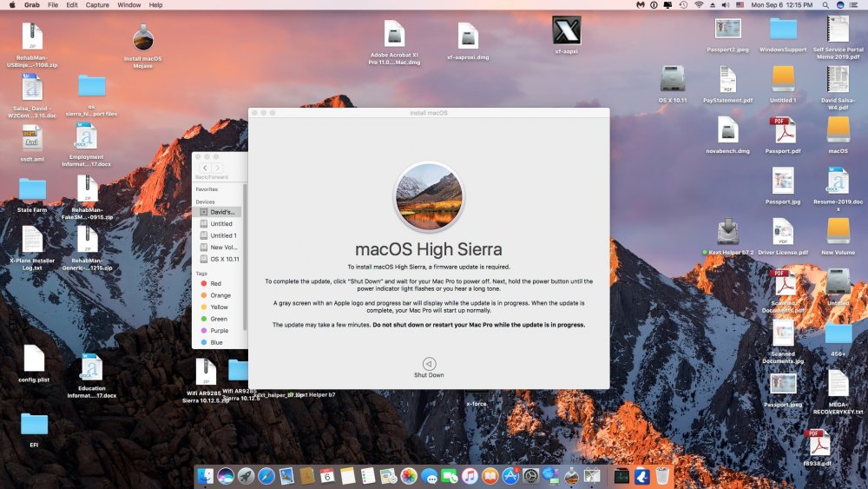The height and width of the screenshot is (489, 868).
Task: Click the Siri icon in the menu bar
Action: (x=840, y=5)
